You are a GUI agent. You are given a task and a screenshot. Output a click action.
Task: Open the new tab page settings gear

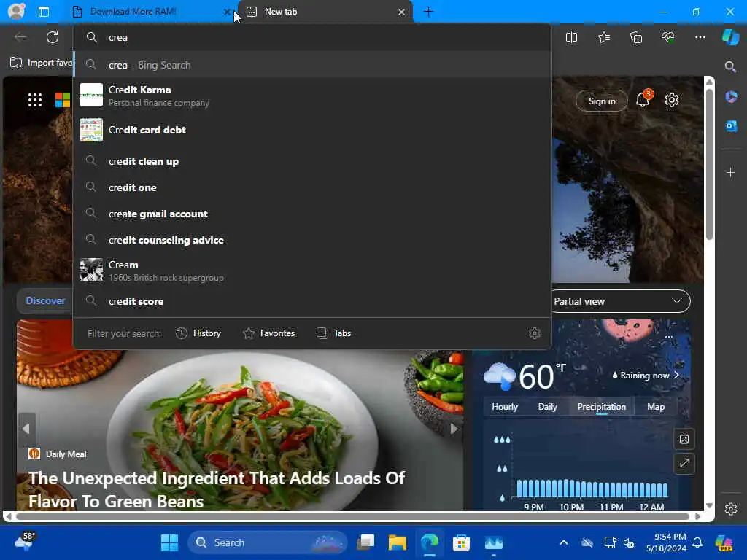[672, 100]
